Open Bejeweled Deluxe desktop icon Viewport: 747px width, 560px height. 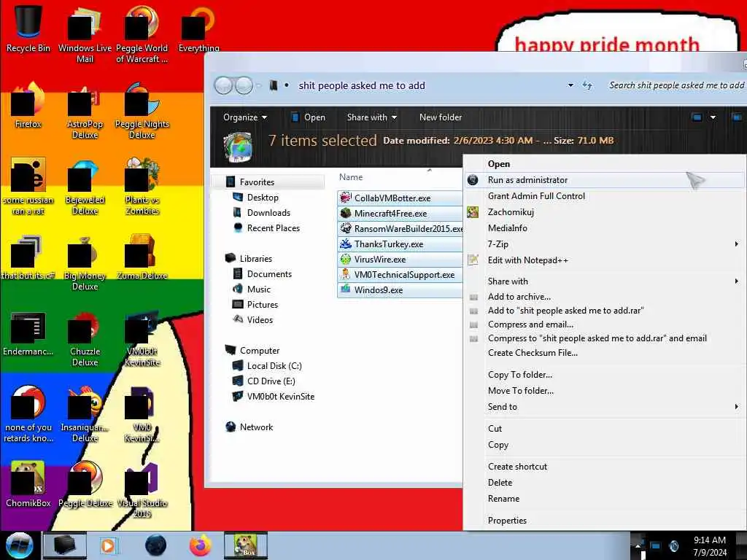85,187
